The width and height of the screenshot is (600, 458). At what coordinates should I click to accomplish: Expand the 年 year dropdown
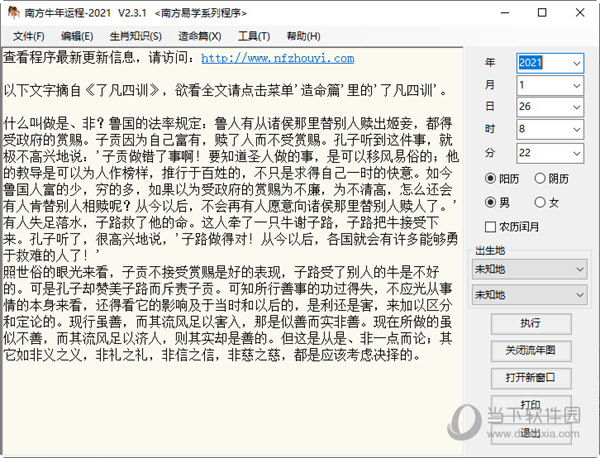click(577, 63)
